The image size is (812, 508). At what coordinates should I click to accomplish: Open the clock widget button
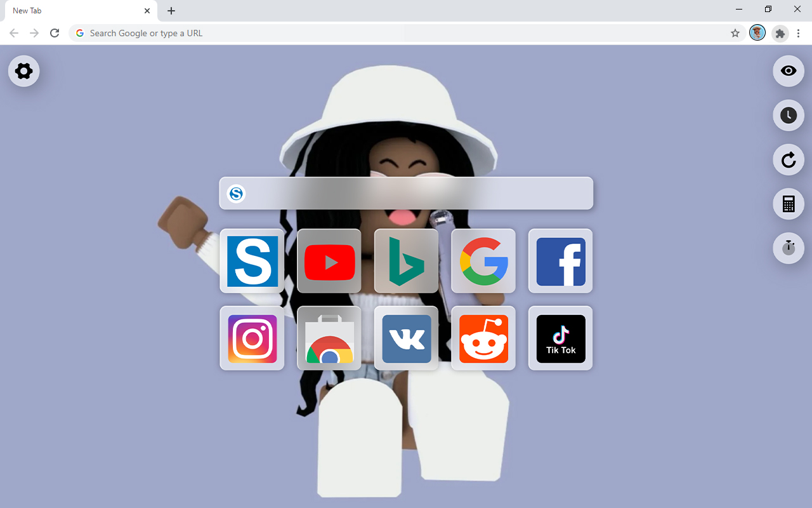(x=789, y=115)
